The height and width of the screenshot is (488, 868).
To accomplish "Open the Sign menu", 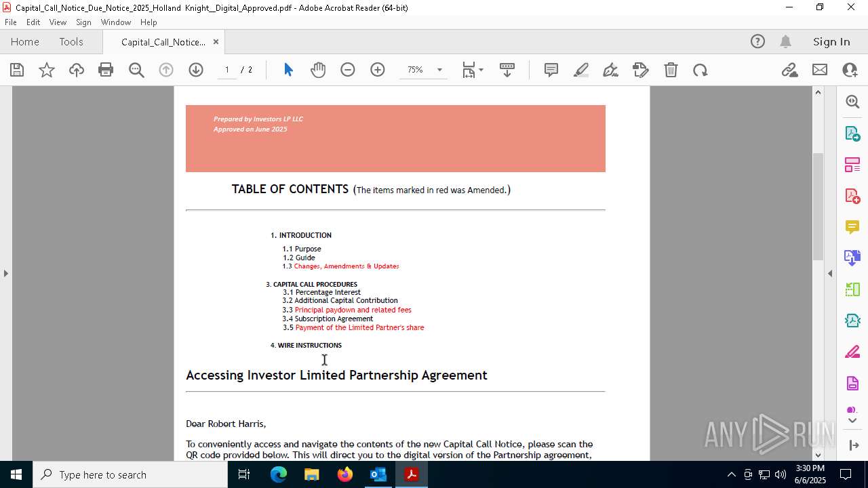I will pyautogui.click(x=84, y=22).
